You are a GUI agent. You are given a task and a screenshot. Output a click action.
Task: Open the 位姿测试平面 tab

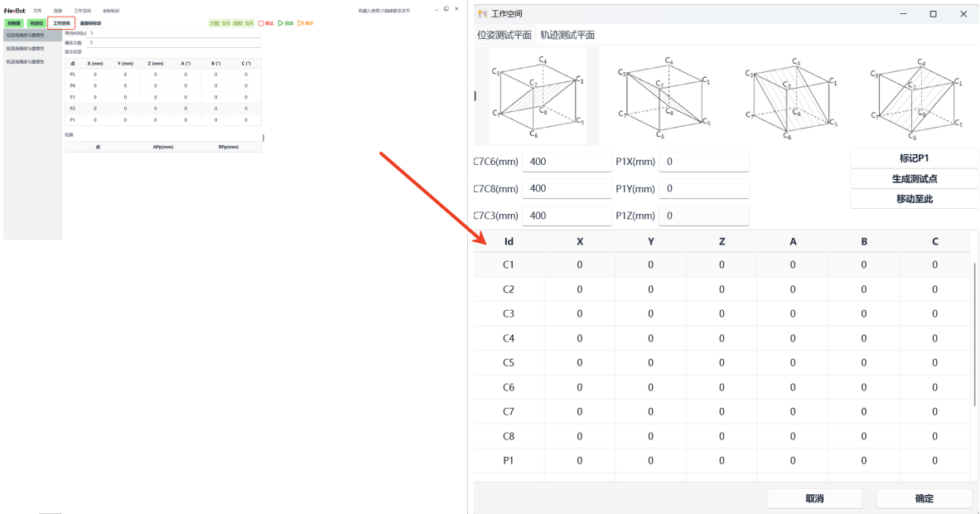point(504,35)
